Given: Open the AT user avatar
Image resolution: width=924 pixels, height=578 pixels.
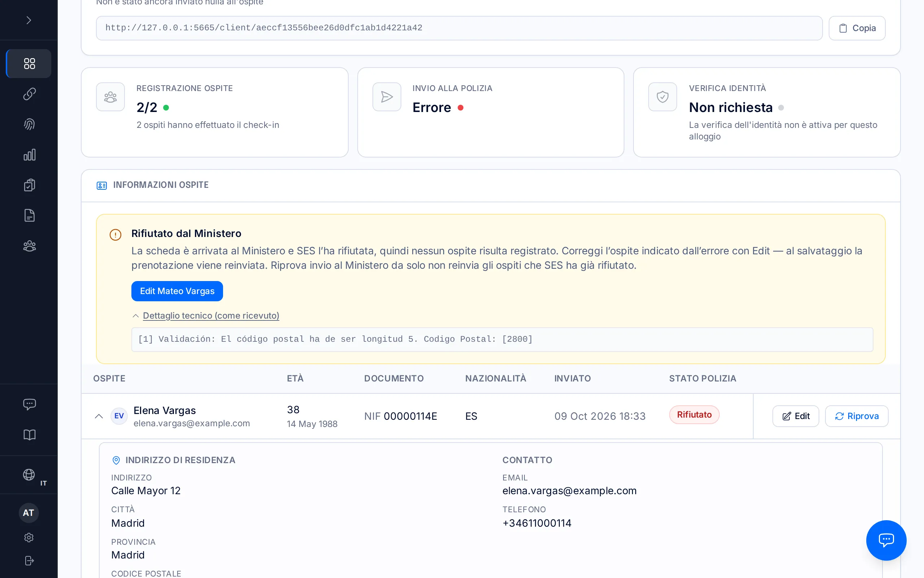Looking at the screenshot, I should [x=29, y=513].
